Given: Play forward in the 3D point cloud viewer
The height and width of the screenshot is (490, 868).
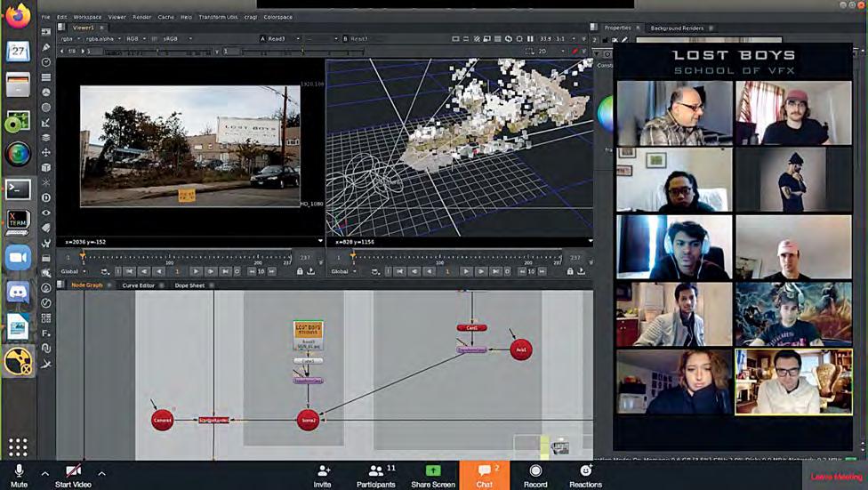Looking at the screenshot, I should pos(466,271).
